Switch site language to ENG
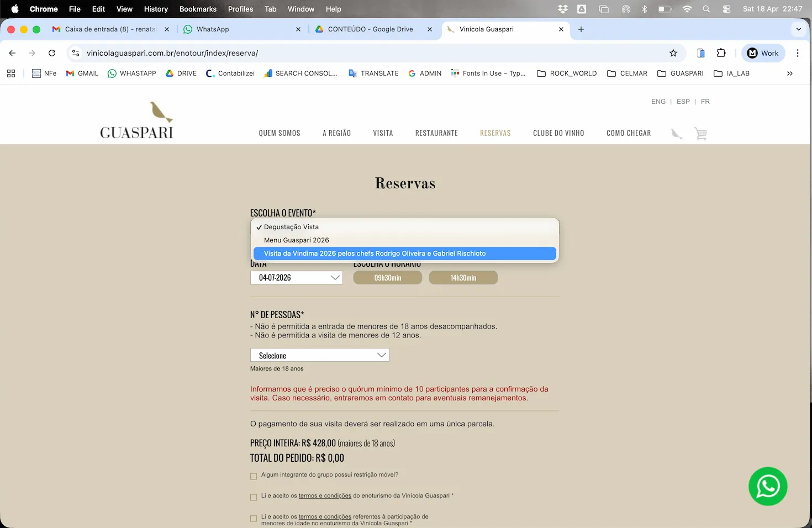The height and width of the screenshot is (528, 812). point(658,102)
